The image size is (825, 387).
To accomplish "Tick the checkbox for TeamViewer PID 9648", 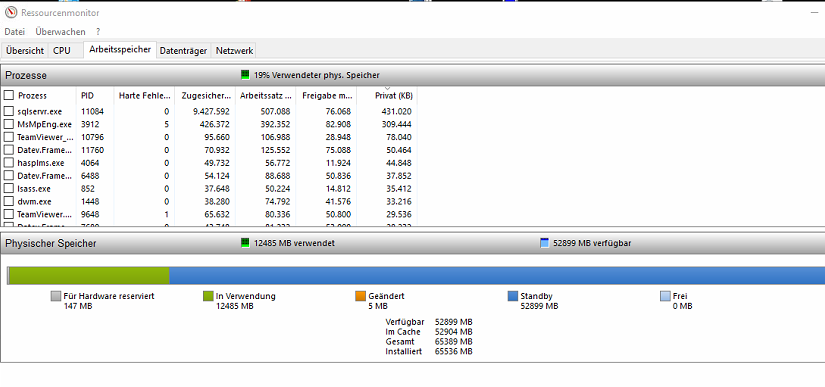I will click(x=8, y=214).
